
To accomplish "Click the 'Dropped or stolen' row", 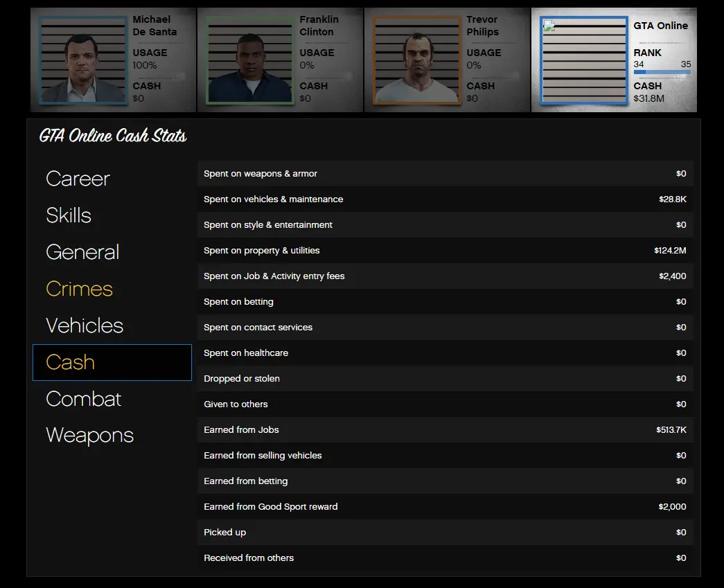I will pos(445,378).
